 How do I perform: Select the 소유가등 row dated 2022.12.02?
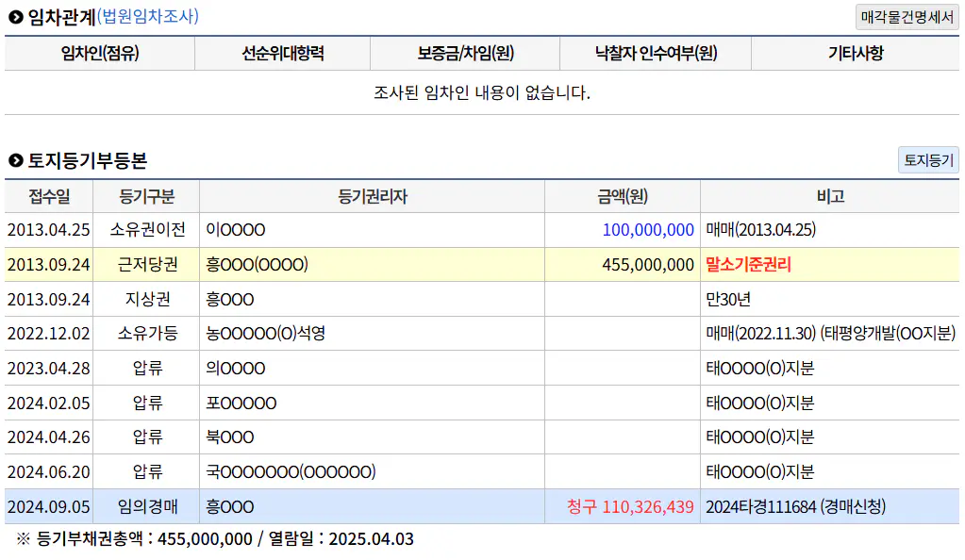147,334
